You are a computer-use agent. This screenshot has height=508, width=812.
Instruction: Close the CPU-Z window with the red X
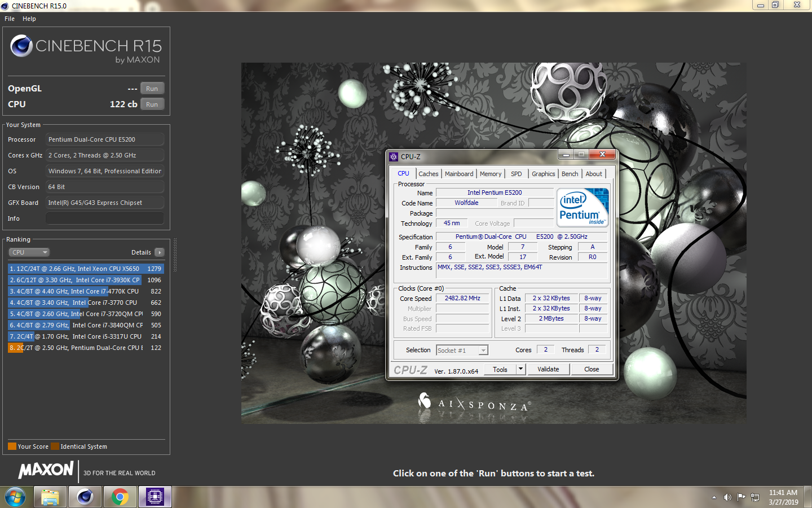pos(602,155)
